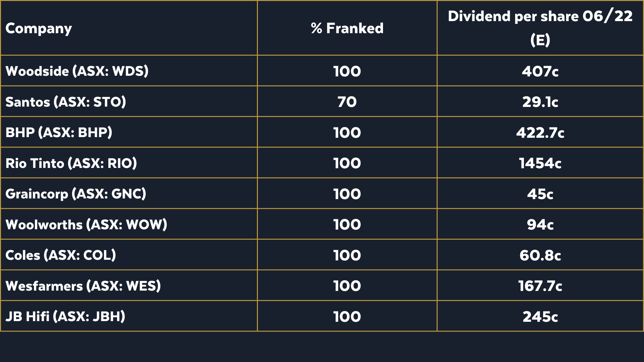Select the 422.7c dividend cell
The image size is (644, 362).
[x=540, y=132]
